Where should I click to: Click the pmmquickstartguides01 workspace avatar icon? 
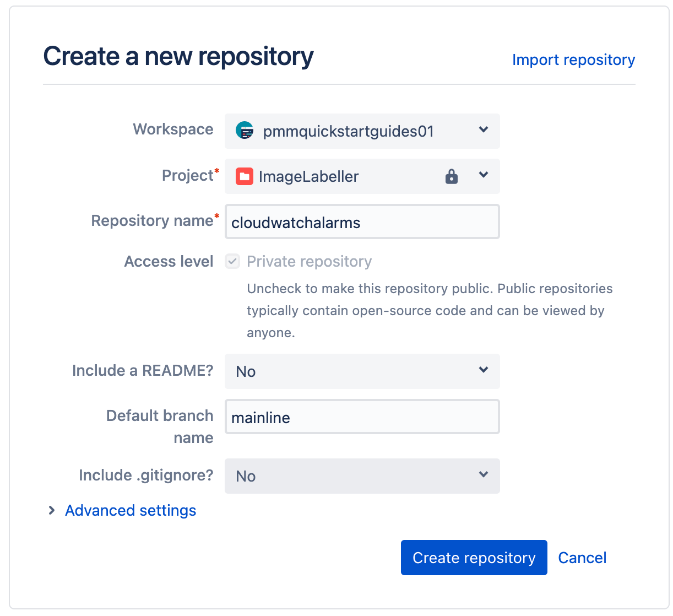click(244, 131)
